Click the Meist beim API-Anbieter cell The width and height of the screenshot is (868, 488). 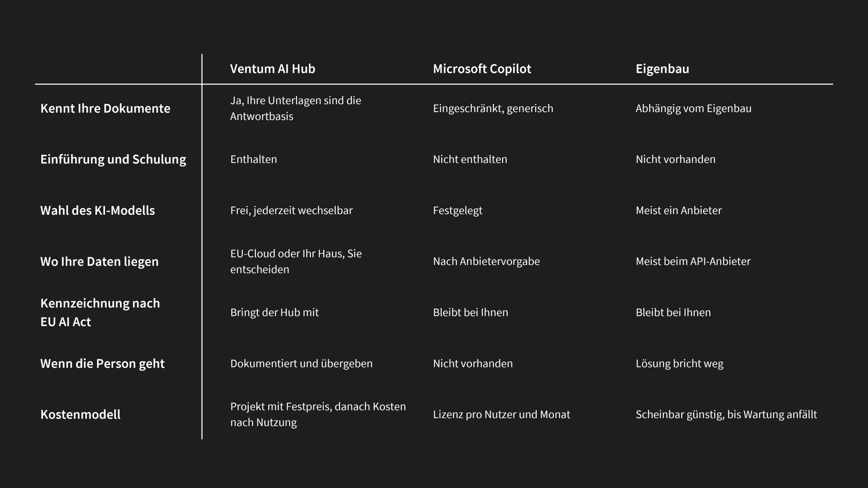693,261
